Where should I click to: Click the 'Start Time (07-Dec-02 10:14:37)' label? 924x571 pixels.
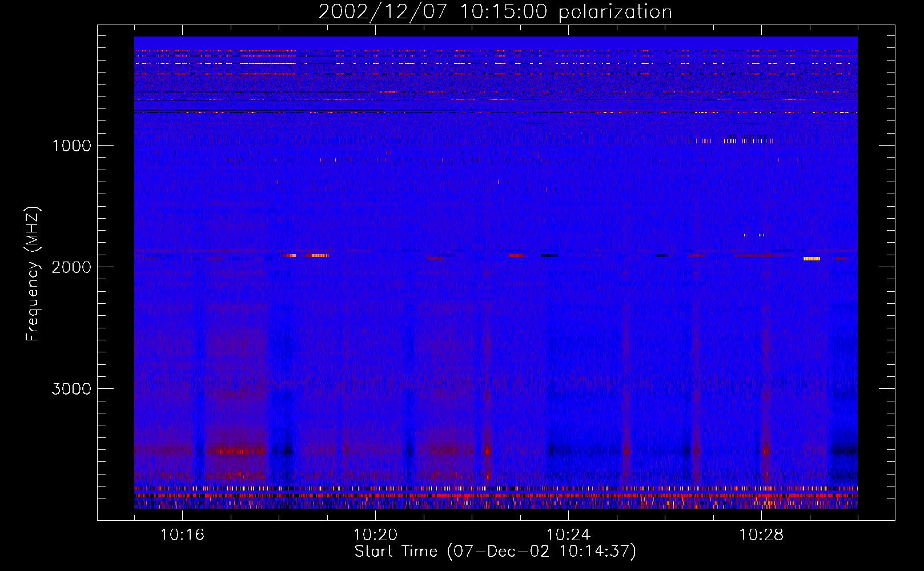[495, 552]
